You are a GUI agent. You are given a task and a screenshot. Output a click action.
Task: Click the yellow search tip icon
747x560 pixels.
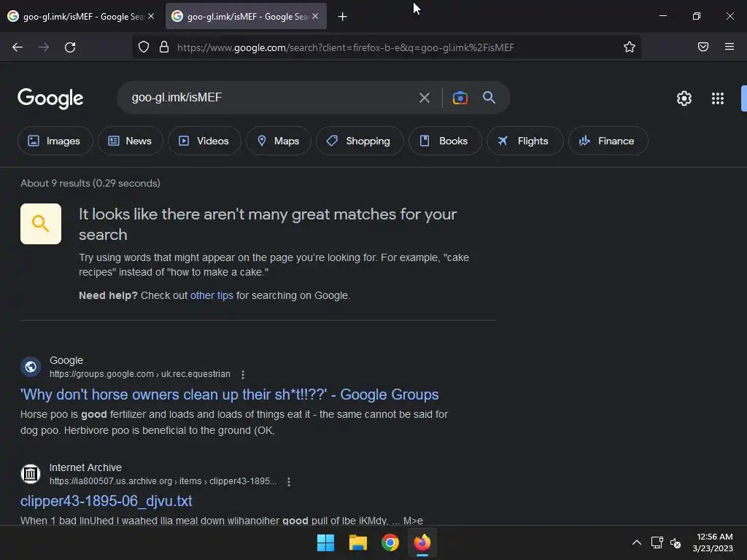[x=41, y=224]
